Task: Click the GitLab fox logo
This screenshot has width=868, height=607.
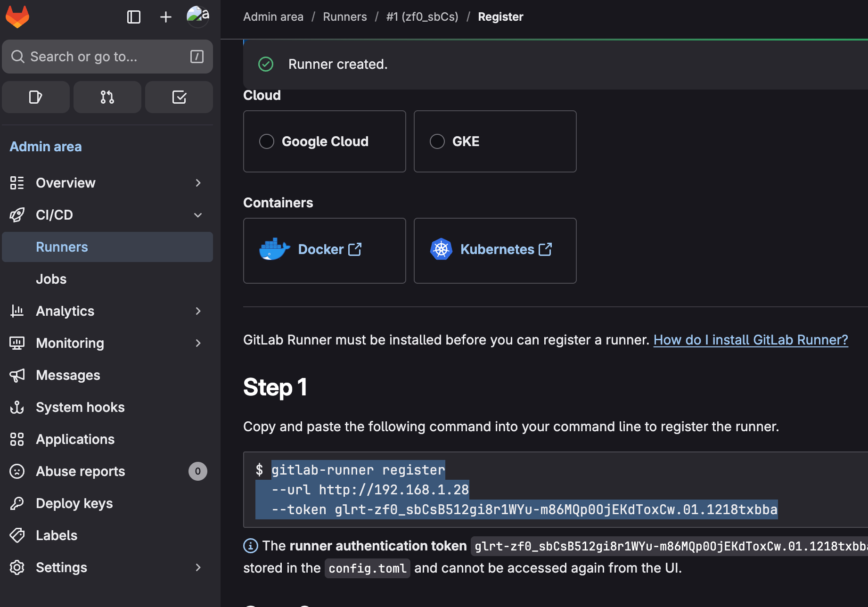Action: 17,17
